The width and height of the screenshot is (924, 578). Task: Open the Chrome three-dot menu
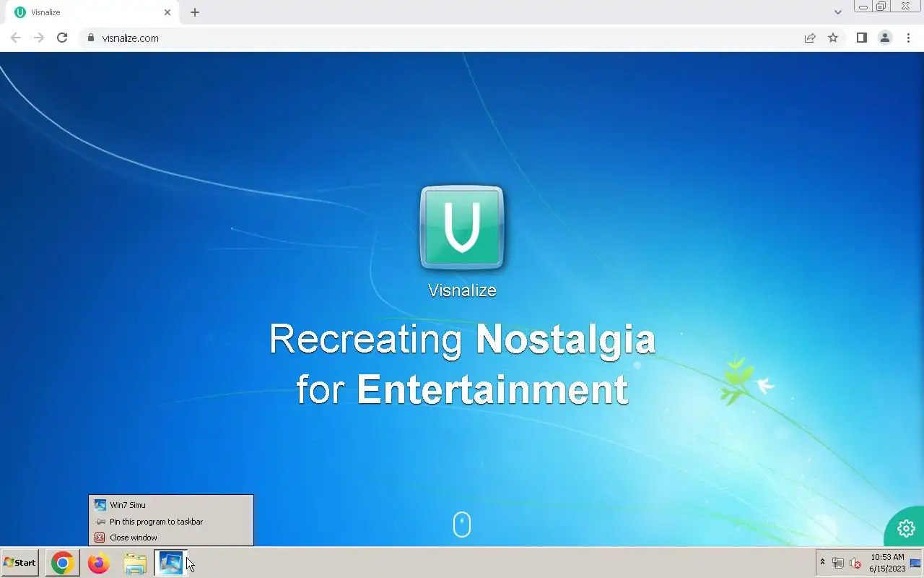coord(908,38)
